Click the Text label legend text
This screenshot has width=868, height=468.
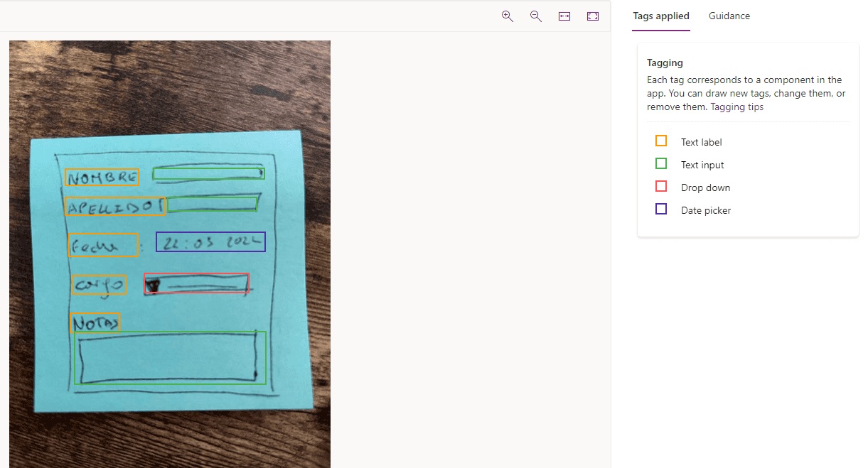click(702, 142)
